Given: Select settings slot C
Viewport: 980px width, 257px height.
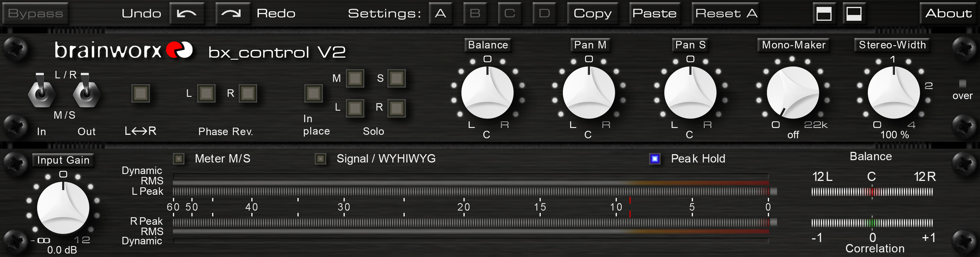Looking at the screenshot, I should click(x=510, y=13).
